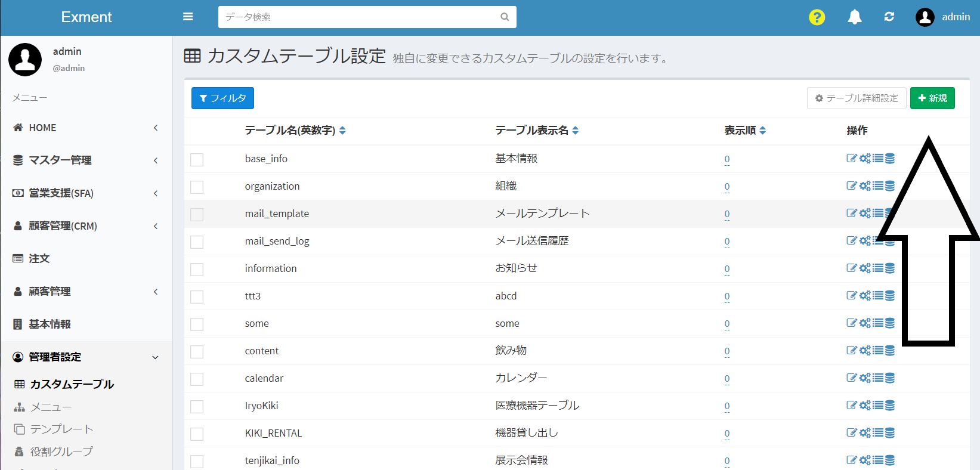This screenshot has width=980, height=470.
Task: Click the tenjikai_info table name
Action: (272, 460)
